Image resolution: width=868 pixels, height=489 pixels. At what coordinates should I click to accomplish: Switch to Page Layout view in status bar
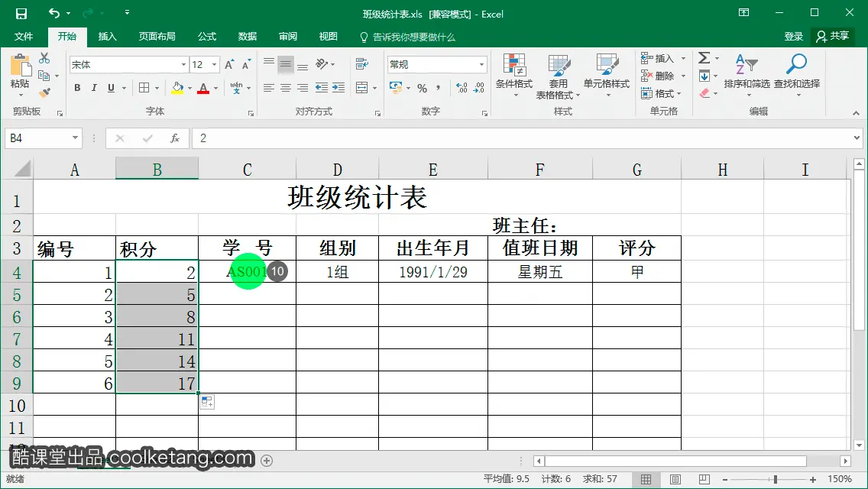[675, 480]
